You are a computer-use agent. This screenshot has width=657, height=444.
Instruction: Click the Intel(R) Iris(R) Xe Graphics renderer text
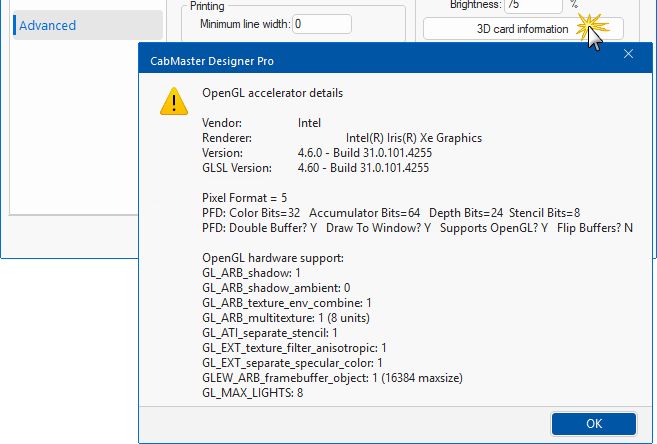pos(413,138)
